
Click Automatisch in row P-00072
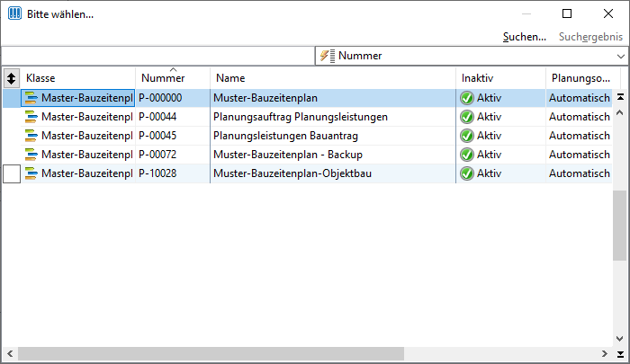click(x=580, y=155)
